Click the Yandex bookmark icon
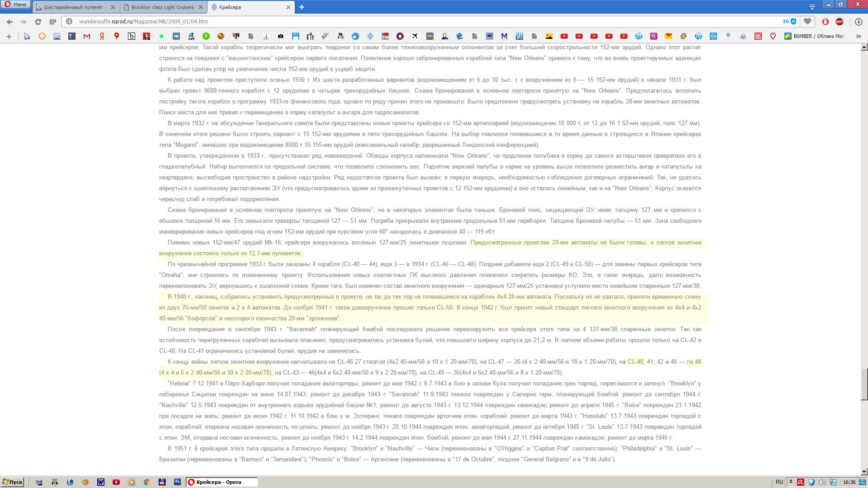This screenshot has width=868, height=488. coord(102,36)
